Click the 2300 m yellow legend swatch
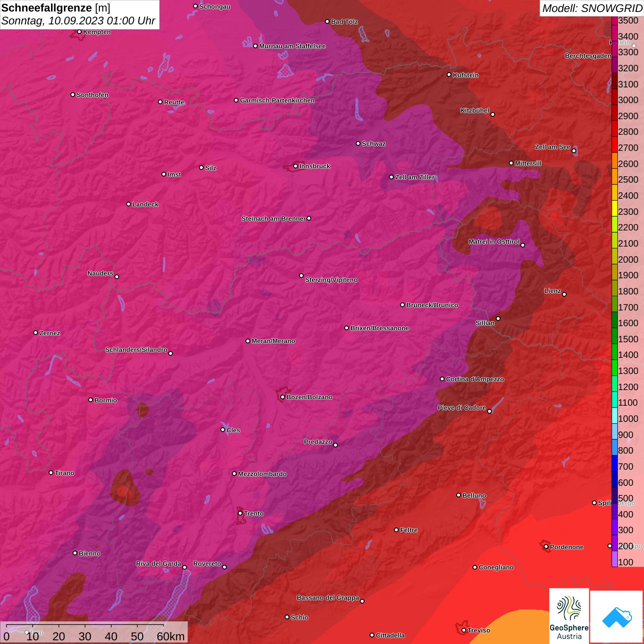The width and height of the screenshot is (644, 644). click(x=614, y=208)
